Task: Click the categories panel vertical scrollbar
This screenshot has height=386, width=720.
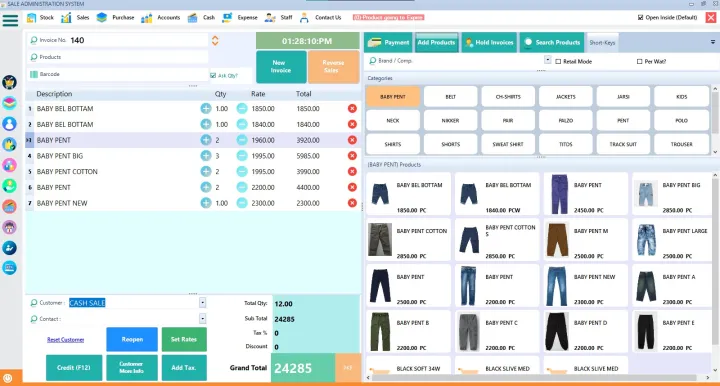Action: click(x=715, y=120)
